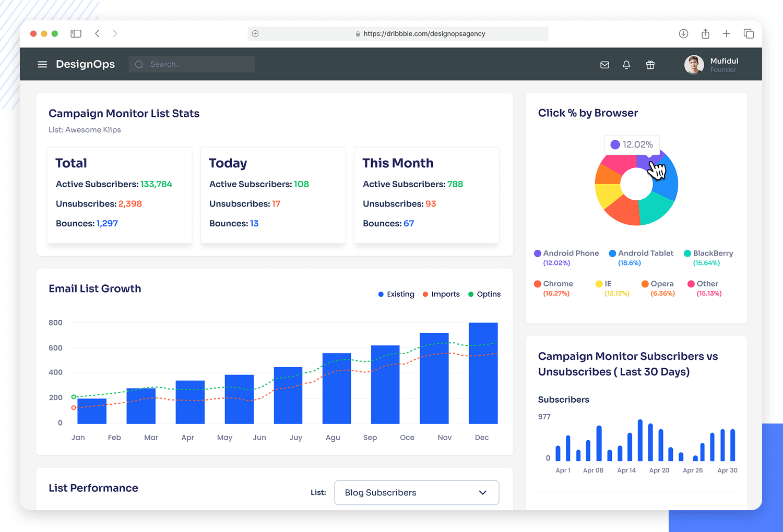This screenshot has height=532, width=783.
Task: Click the address bar URL
Action: (x=424, y=33)
